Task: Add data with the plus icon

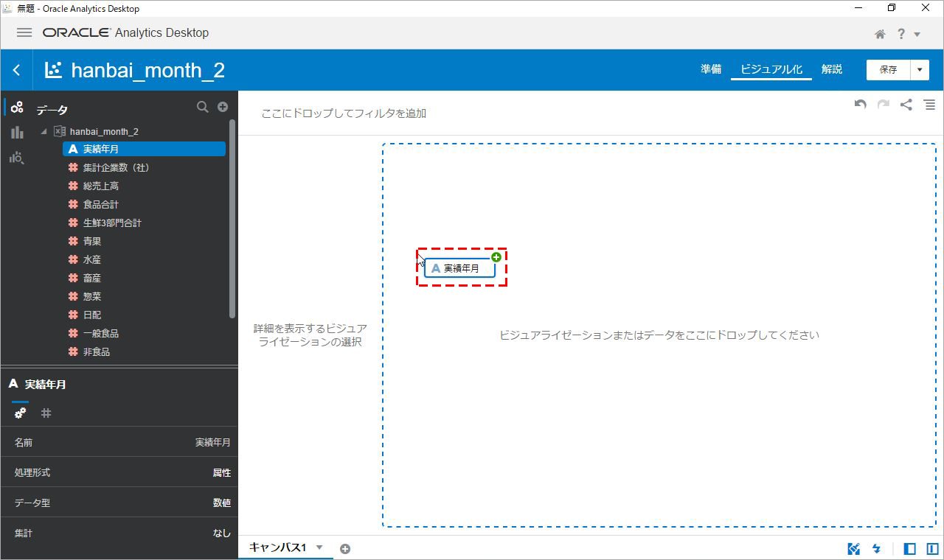Action: pyautogui.click(x=223, y=107)
